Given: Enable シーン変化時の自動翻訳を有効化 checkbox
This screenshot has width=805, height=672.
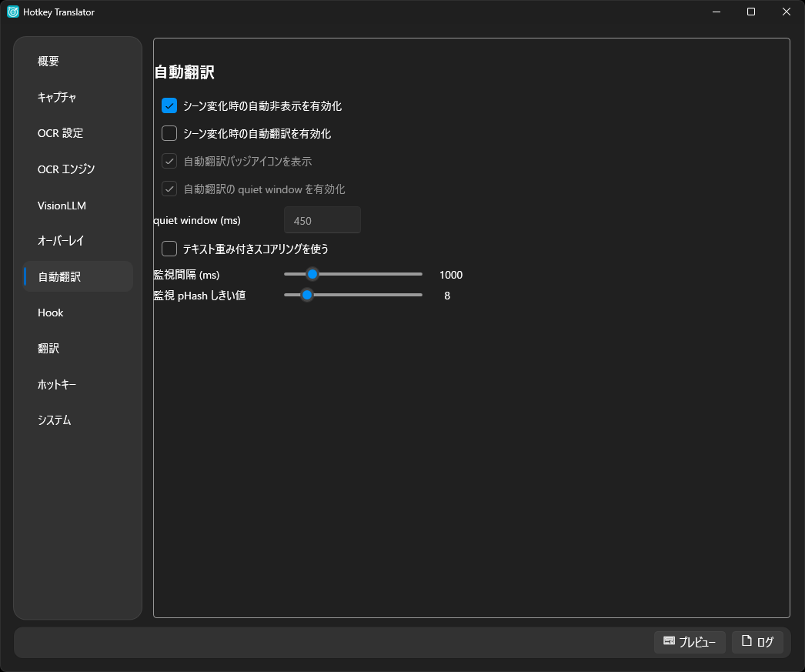Looking at the screenshot, I should click(x=169, y=133).
